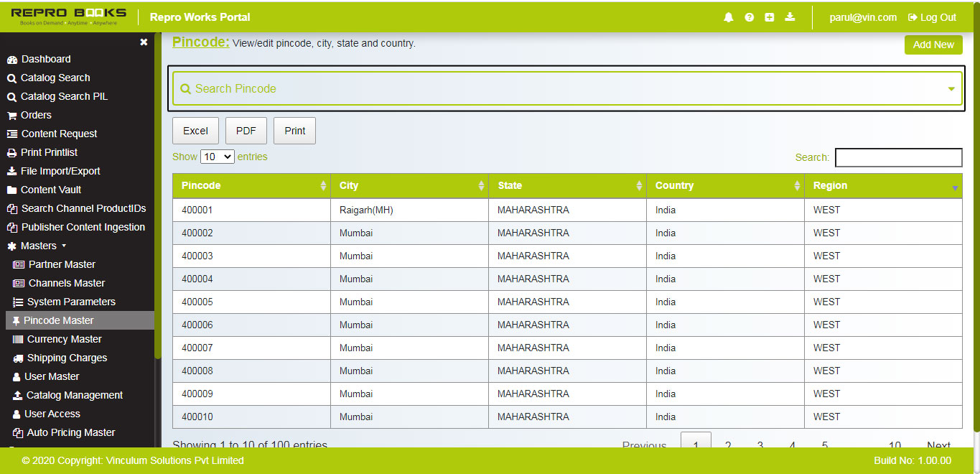The image size is (980, 474).
Task: Click the Search text input field
Action: tap(898, 157)
